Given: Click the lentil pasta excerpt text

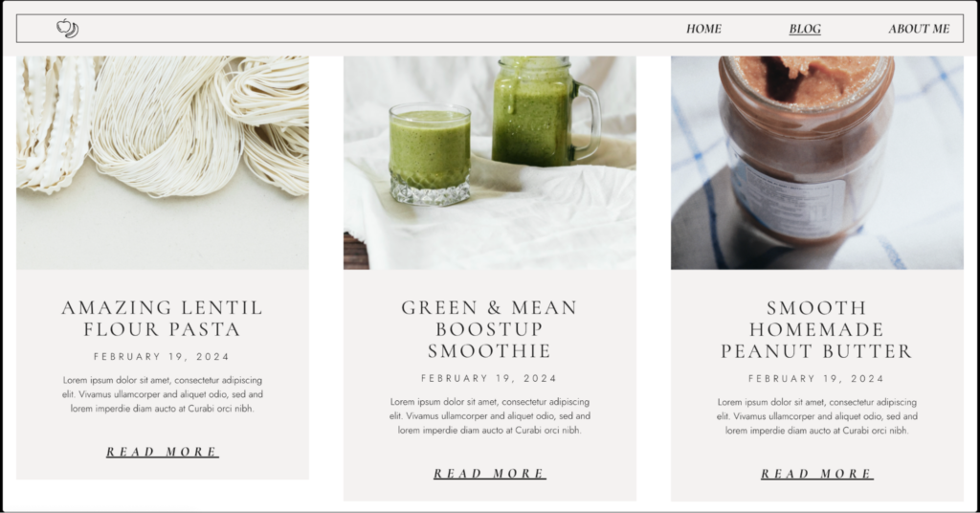Looking at the screenshot, I should [x=163, y=394].
